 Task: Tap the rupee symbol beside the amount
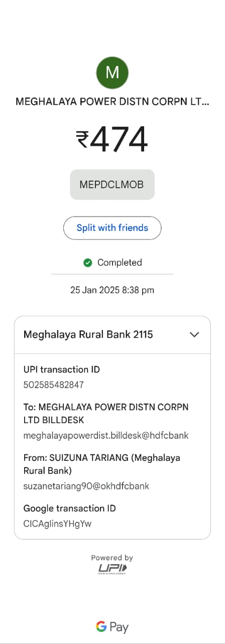(82, 140)
